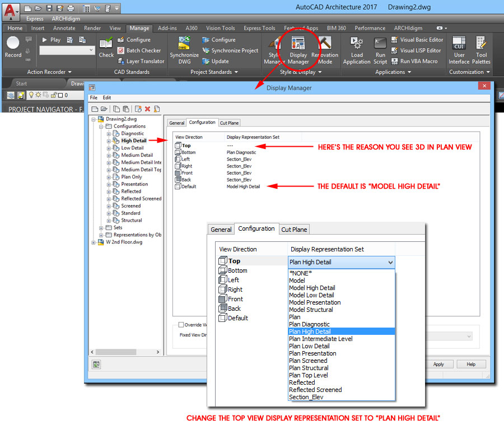Screen dimensions: 504x425
Task: Launch Synchronize DWG tool
Action: [x=184, y=48]
